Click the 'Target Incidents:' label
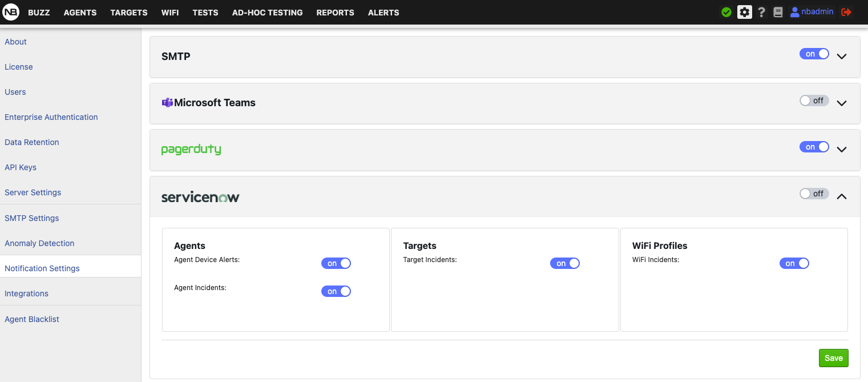 click(x=430, y=260)
